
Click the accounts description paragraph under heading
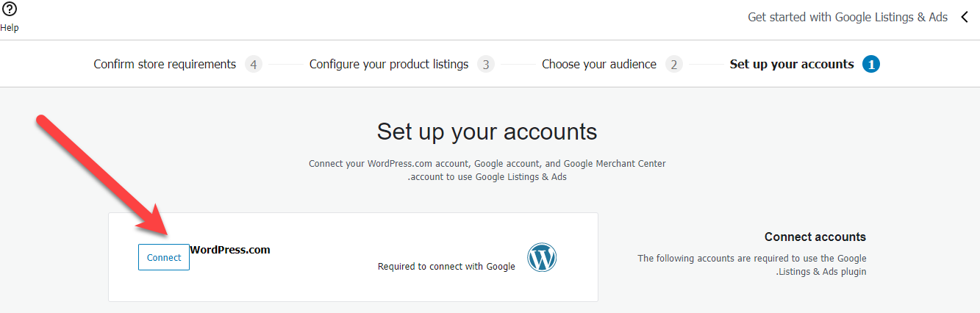point(752,265)
